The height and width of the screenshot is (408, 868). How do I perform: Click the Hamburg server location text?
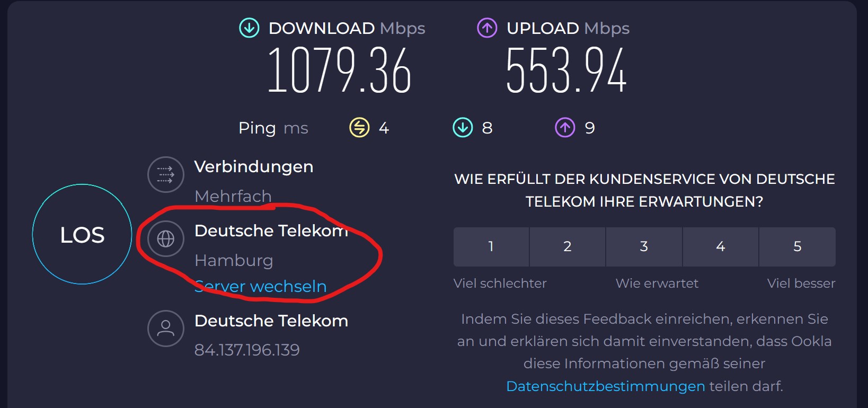(234, 260)
